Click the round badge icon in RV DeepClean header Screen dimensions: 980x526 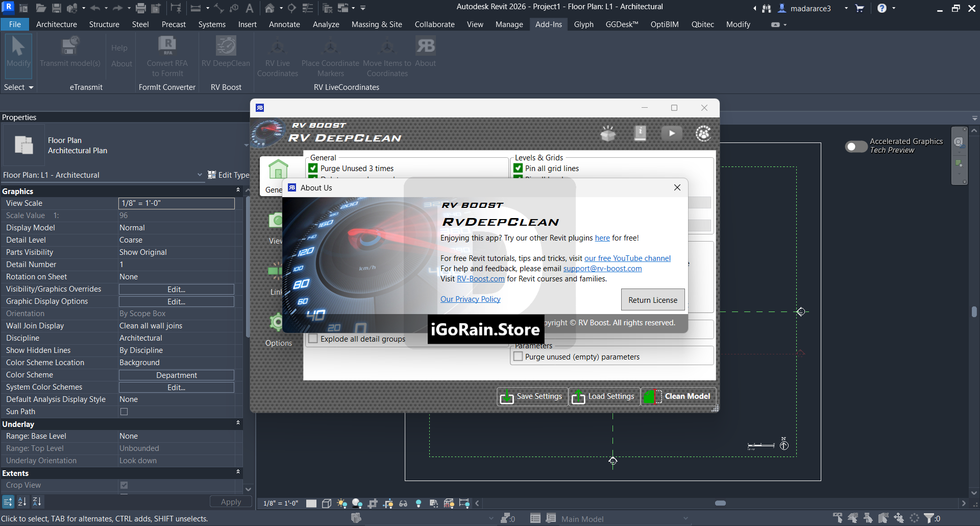point(703,133)
